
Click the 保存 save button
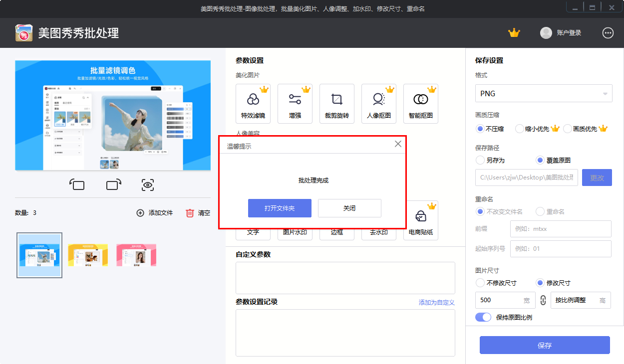click(x=544, y=345)
